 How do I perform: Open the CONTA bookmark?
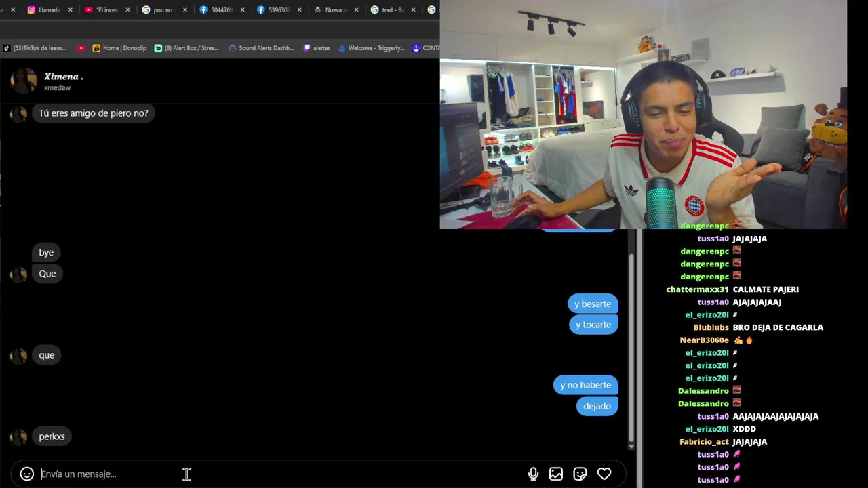[x=426, y=48]
